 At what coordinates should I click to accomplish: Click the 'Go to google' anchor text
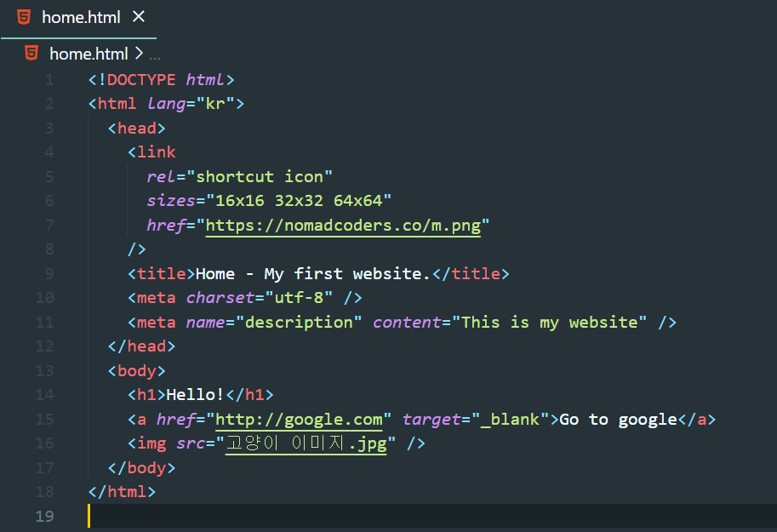[x=619, y=420]
